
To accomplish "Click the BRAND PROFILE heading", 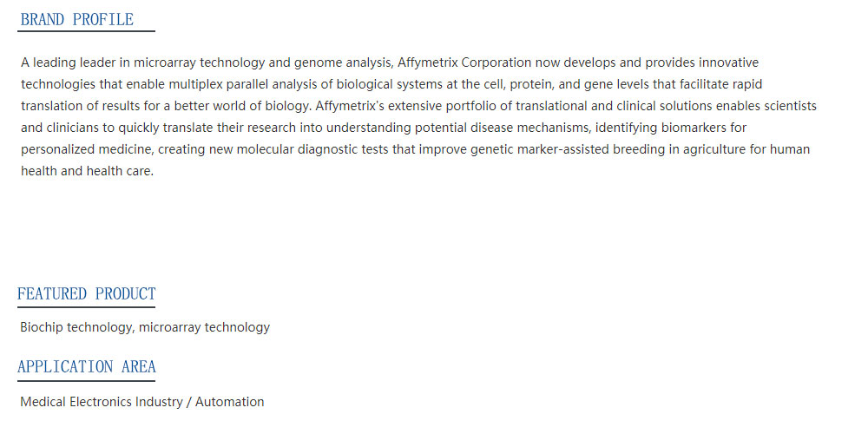I will [77, 19].
